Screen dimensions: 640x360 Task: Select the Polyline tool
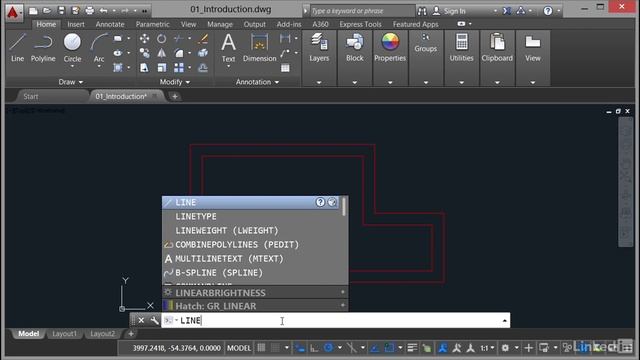click(x=43, y=48)
